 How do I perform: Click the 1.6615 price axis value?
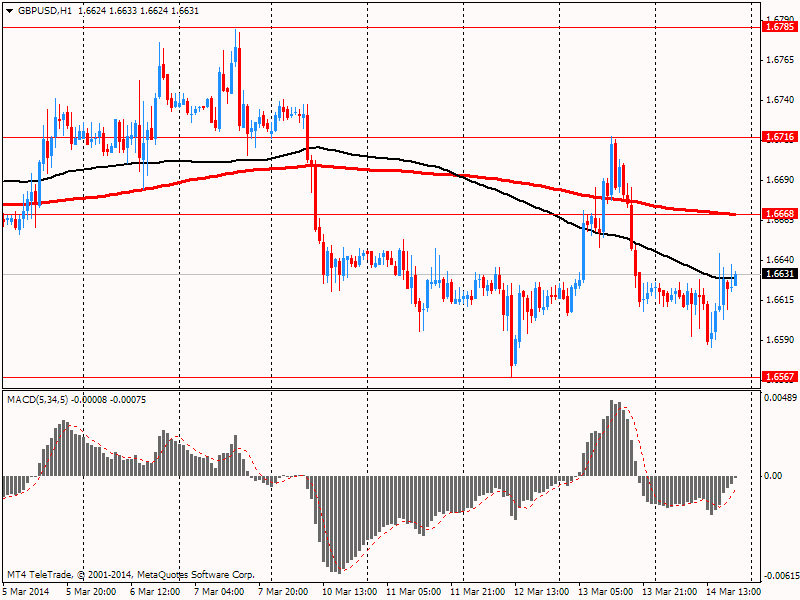pos(780,299)
